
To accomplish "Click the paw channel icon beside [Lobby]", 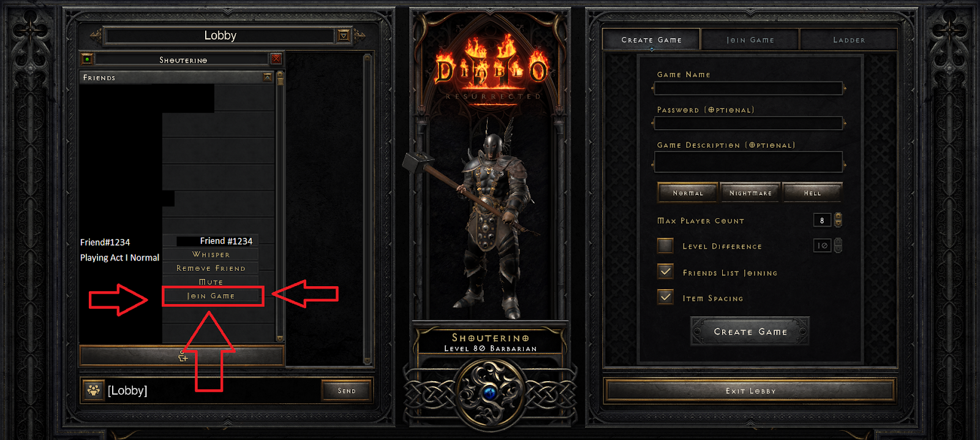I will [x=93, y=390].
